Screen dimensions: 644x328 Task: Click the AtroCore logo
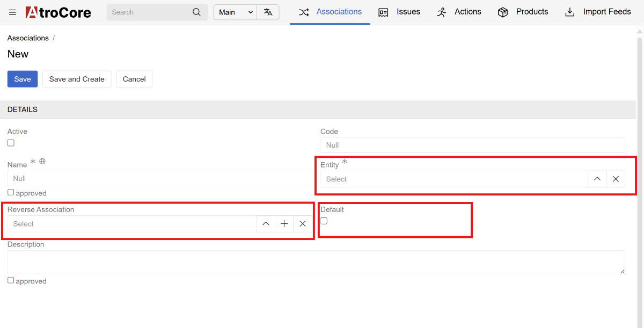58,12
